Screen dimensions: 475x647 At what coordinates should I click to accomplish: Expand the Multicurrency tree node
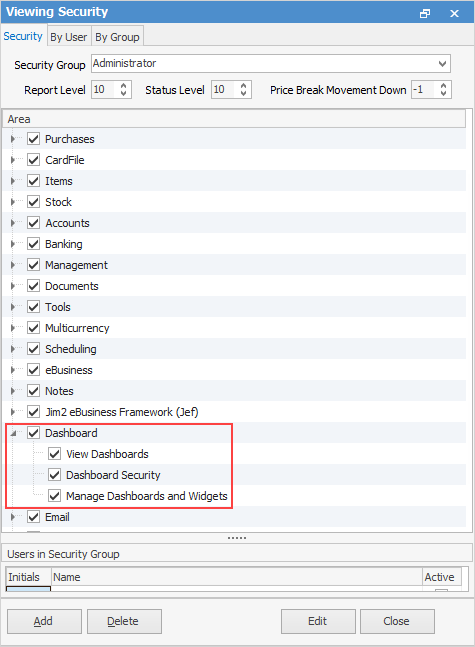[13, 328]
